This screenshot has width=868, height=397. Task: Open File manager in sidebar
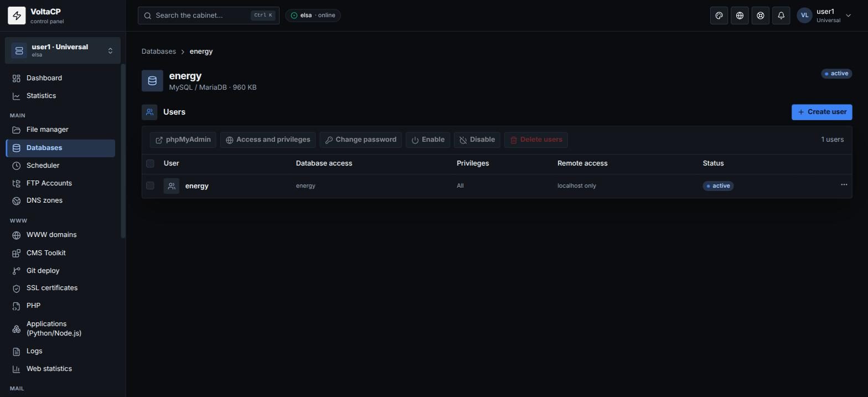(60, 130)
